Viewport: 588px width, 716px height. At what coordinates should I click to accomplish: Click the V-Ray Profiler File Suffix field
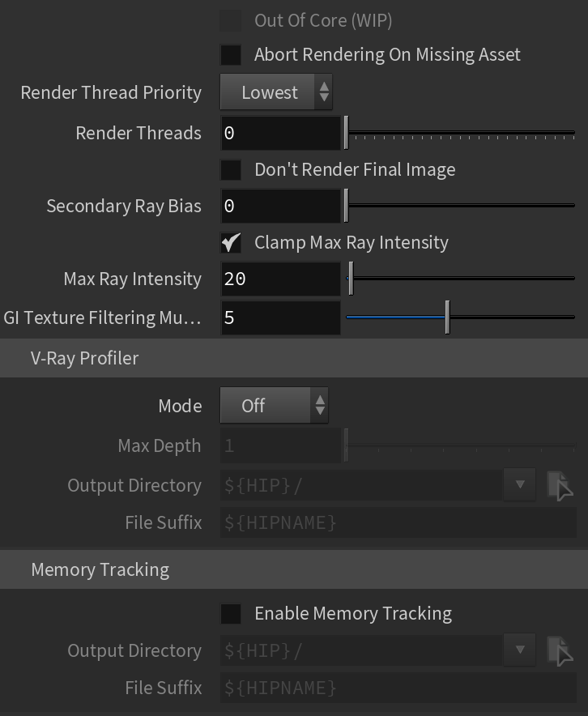[x=398, y=522]
